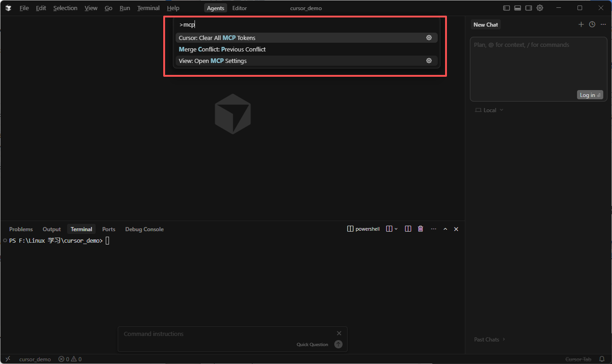Select the New Chat tab

(486, 25)
